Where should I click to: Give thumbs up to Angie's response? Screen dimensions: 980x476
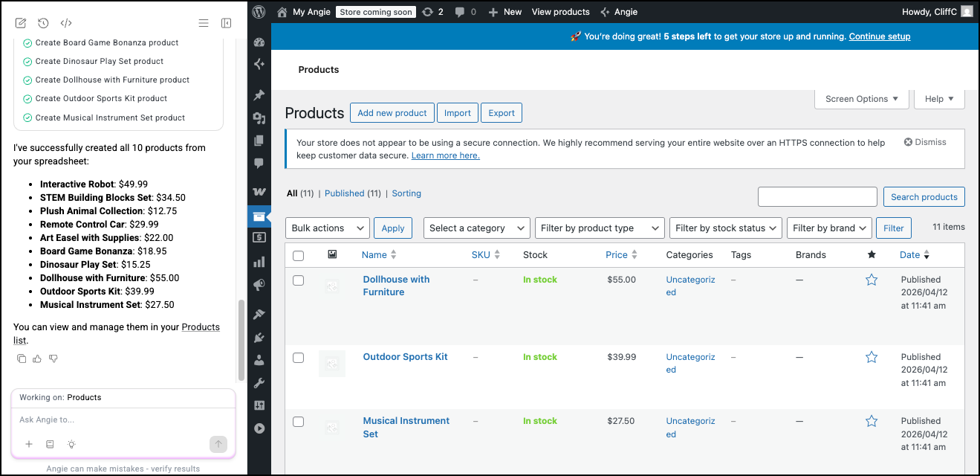37,358
